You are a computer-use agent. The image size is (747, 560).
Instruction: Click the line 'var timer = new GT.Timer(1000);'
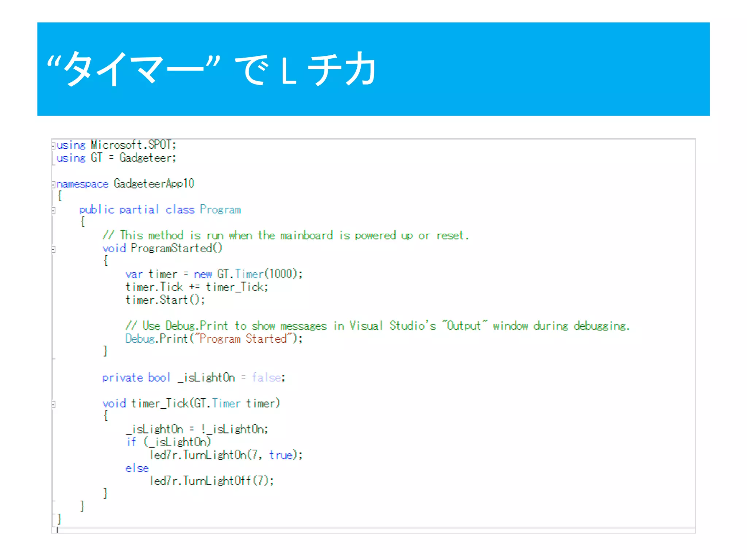coord(214,274)
